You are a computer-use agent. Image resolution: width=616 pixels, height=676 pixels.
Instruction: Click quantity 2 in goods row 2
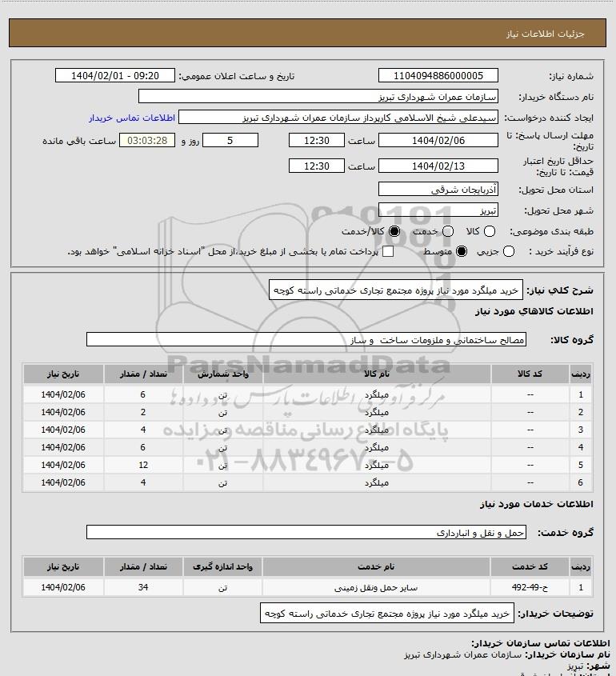tap(143, 412)
